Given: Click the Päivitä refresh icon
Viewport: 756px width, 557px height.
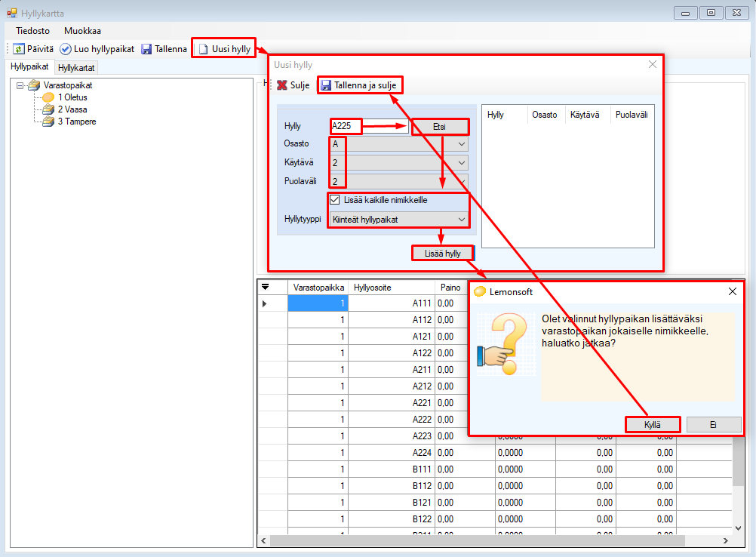Looking at the screenshot, I should (19, 49).
